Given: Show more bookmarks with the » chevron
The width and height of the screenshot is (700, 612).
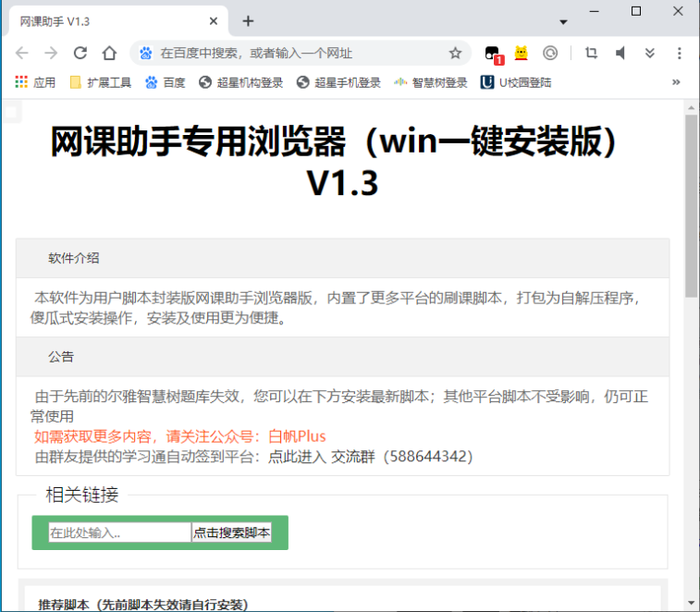Looking at the screenshot, I should point(676,82).
